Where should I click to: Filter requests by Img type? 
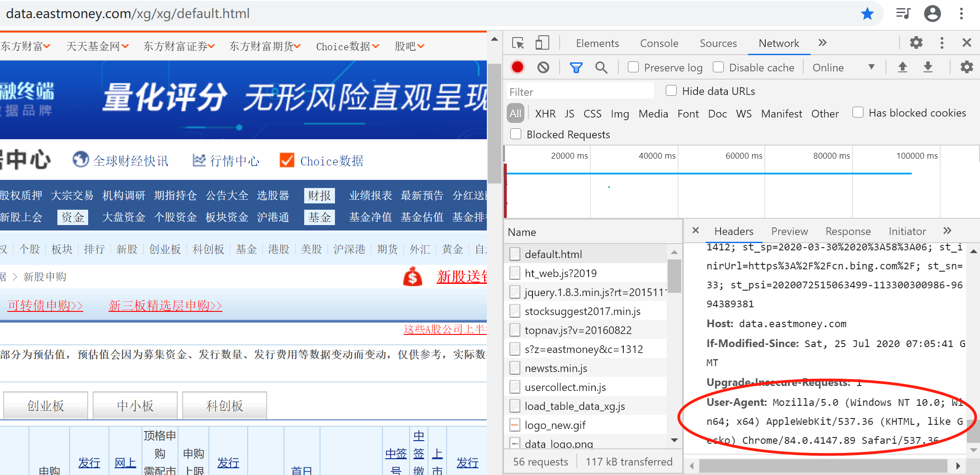(x=620, y=113)
